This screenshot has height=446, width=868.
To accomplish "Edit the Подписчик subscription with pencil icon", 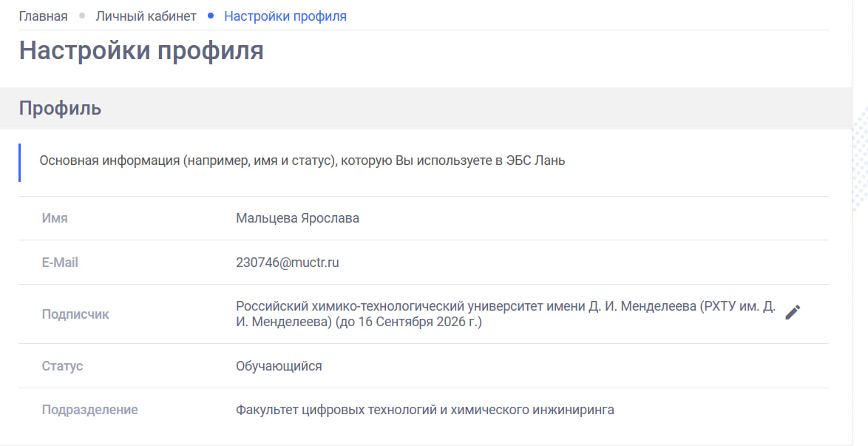I will pos(793,312).
